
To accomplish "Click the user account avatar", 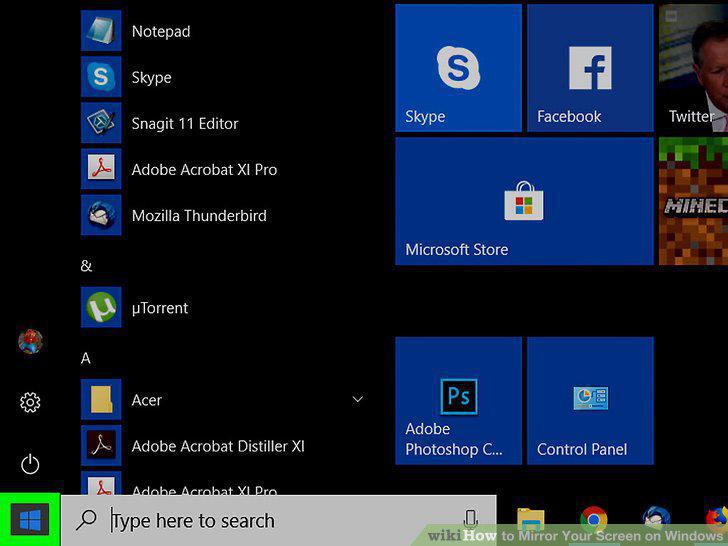I will 30,341.
